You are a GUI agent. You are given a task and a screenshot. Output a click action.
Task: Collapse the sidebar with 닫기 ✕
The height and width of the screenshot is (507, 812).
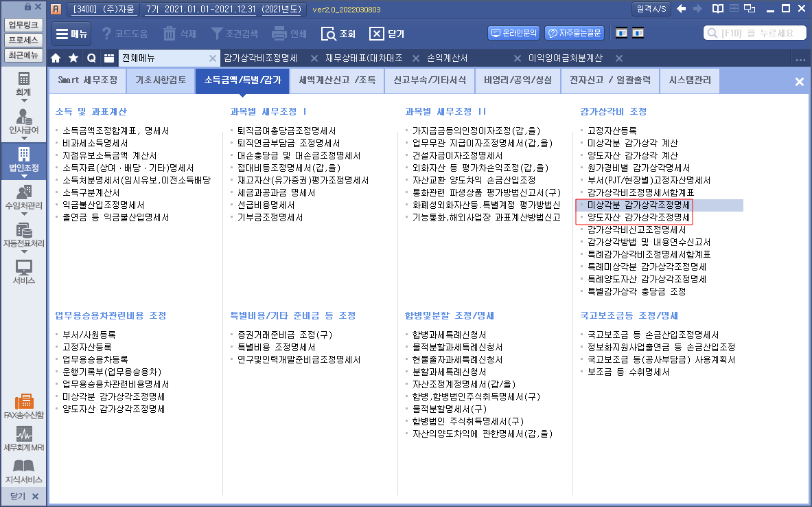[23, 496]
